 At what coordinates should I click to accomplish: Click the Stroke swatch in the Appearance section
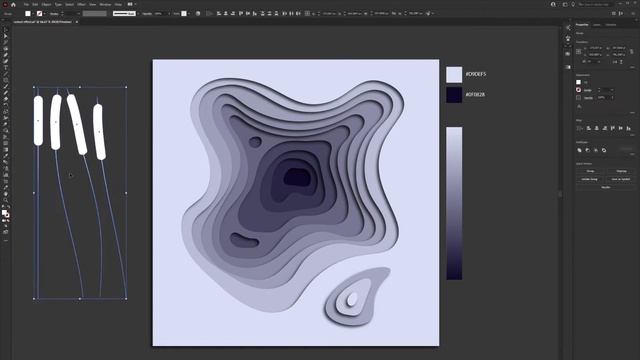click(578, 90)
